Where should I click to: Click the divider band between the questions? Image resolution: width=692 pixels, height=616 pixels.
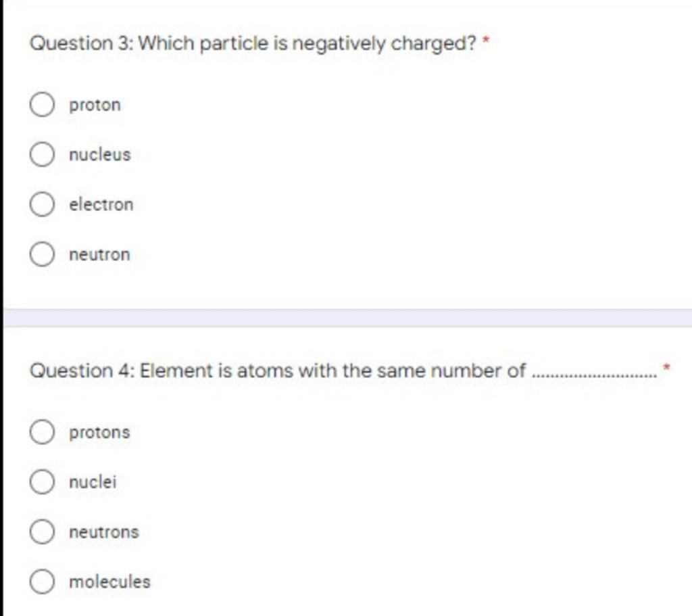click(348, 318)
